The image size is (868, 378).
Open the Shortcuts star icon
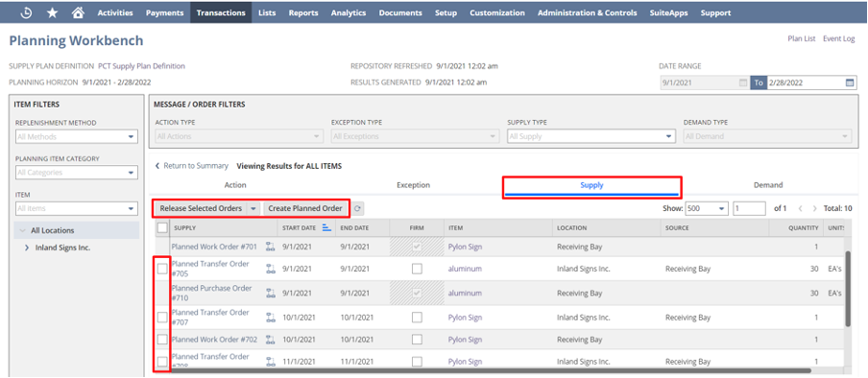(52, 12)
